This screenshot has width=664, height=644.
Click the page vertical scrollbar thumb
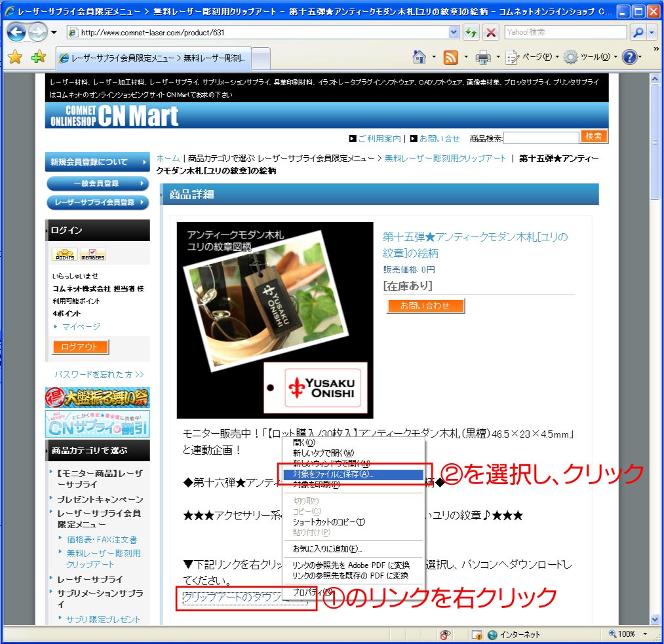[x=655, y=142]
